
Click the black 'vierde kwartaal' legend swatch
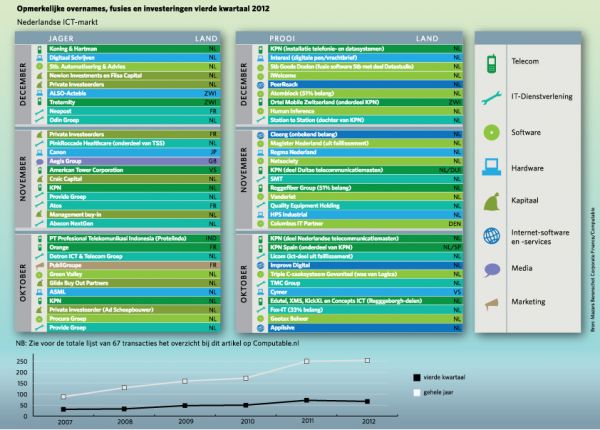[x=417, y=378]
